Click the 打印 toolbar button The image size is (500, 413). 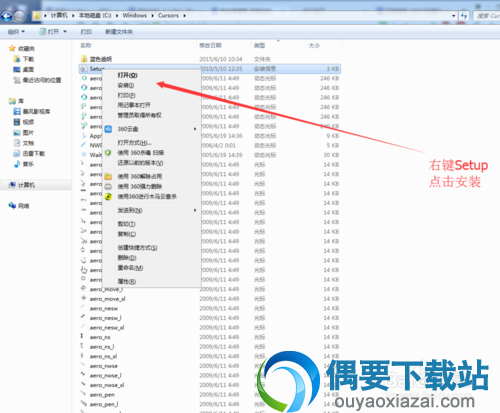click(x=86, y=32)
